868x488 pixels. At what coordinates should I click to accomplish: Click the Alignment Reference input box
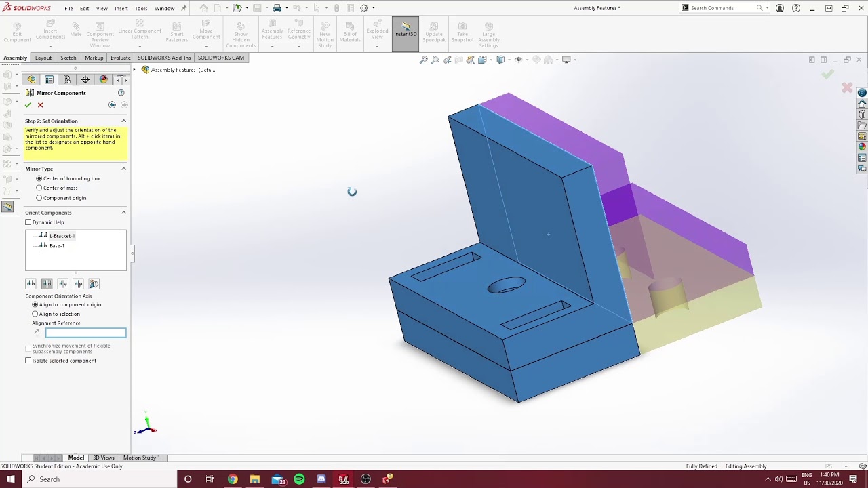pyautogui.click(x=85, y=332)
